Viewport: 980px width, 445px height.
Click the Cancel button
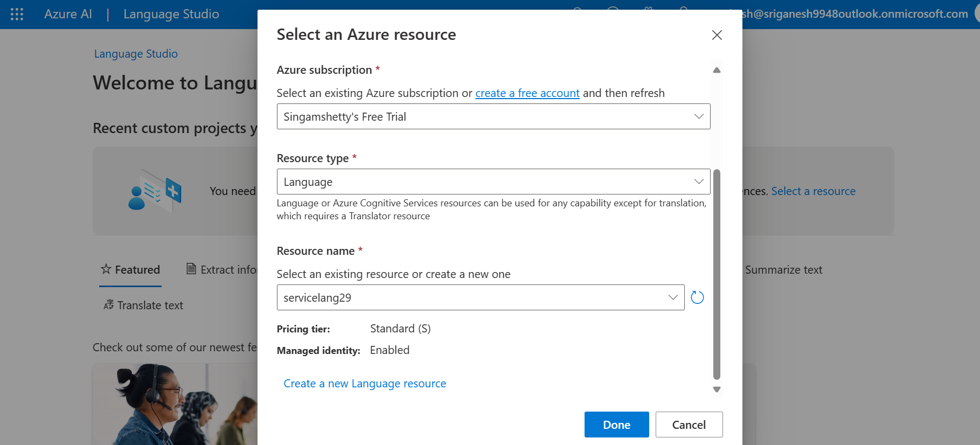689,425
